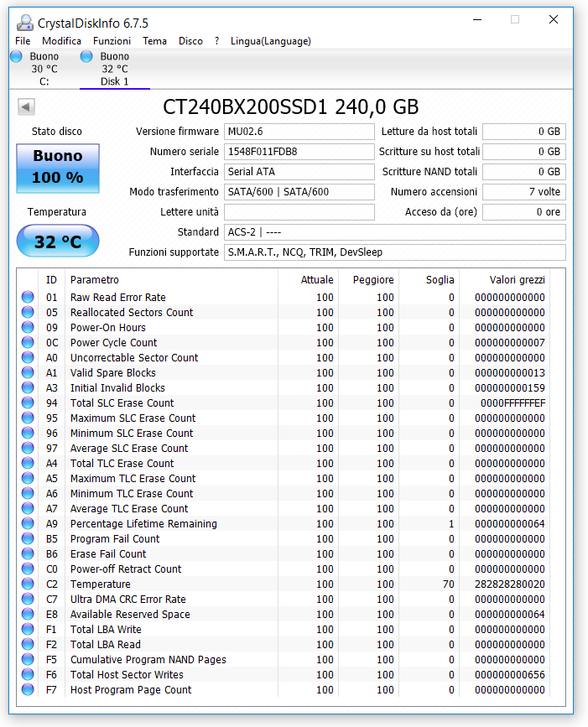Click status orb for Initial Invalid Blocks
The image size is (588, 727).
coord(28,387)
